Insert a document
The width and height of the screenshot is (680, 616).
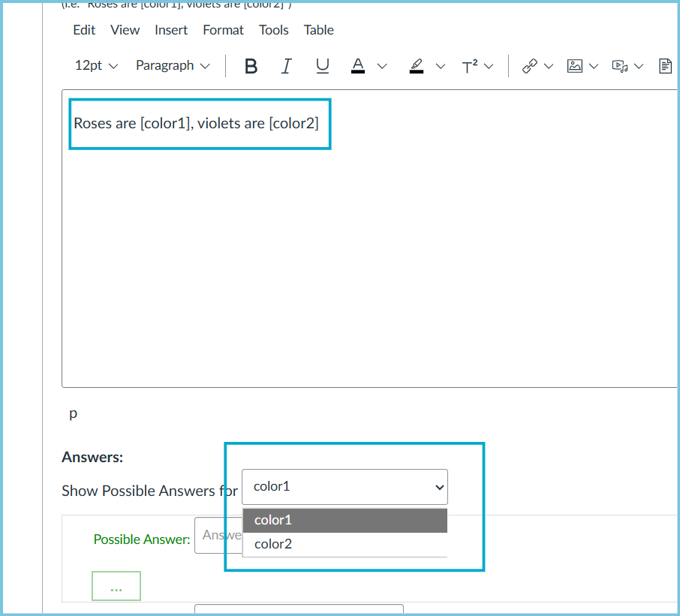(x=665, y=66)
